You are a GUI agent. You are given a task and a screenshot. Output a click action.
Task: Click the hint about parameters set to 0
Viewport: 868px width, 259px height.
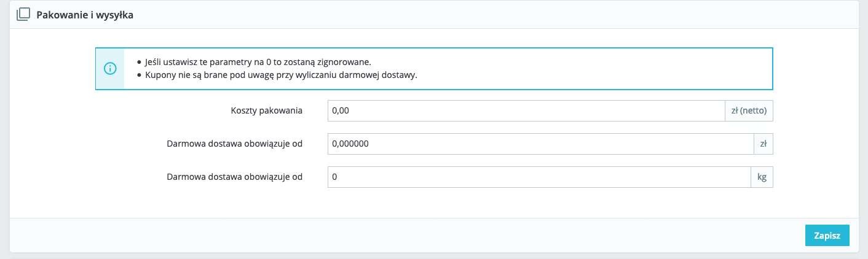259,63
